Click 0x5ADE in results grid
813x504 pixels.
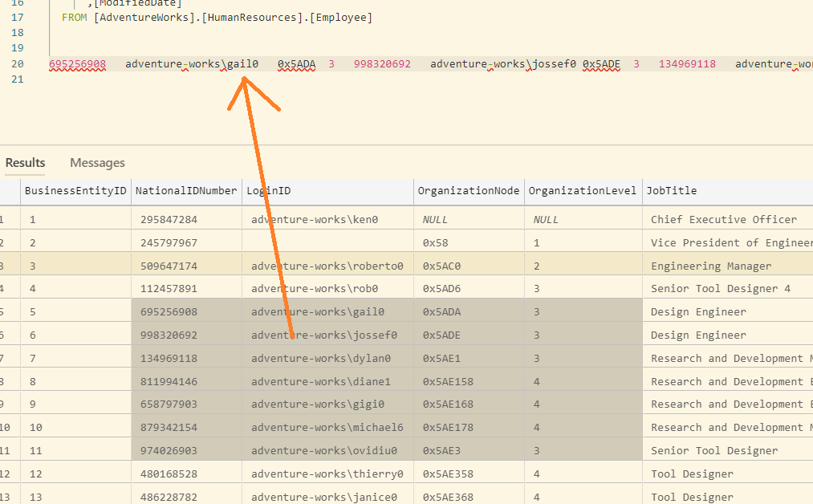tap(470, 335)
